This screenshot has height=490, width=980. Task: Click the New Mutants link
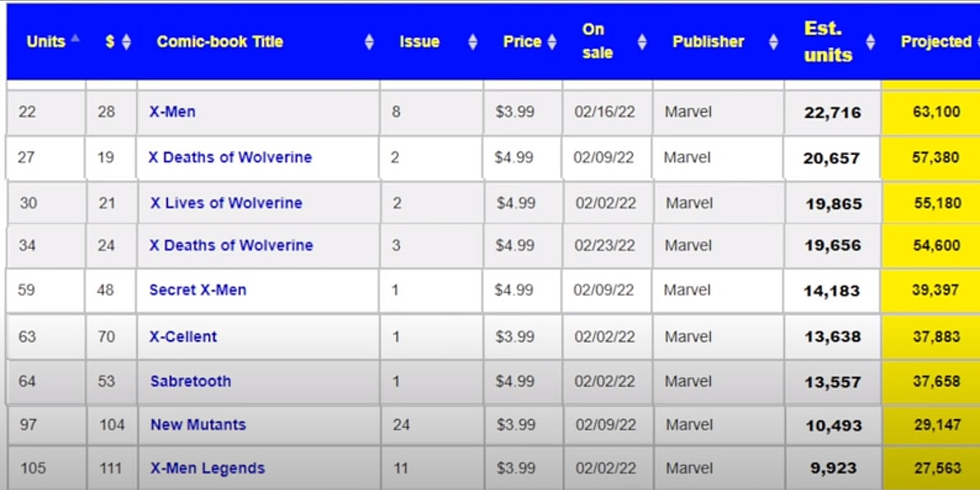coord(197,425)
